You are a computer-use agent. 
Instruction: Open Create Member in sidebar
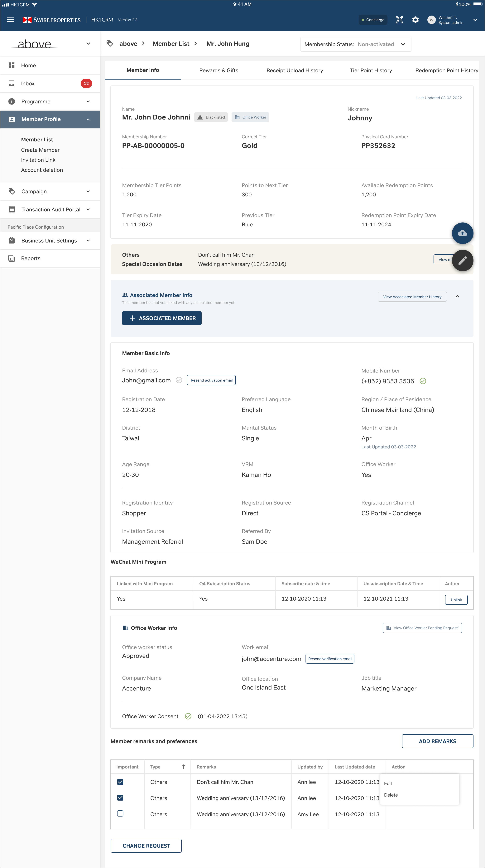click(x=40, y=150)
